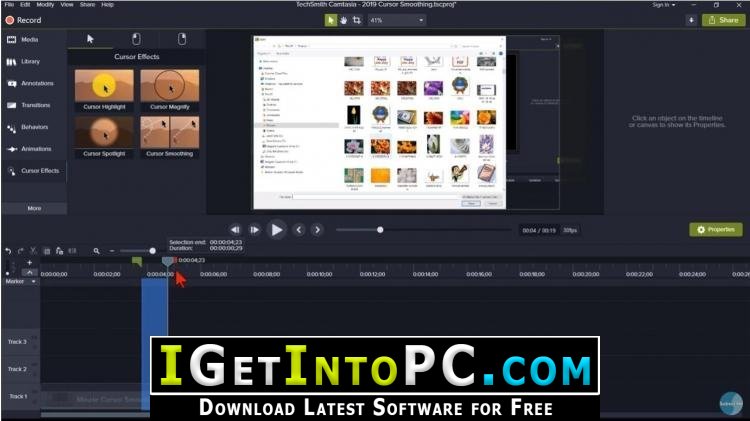Viewport: 750px width, 421px height.
Task: Undo the last action
Action: [x=8, y=251]
